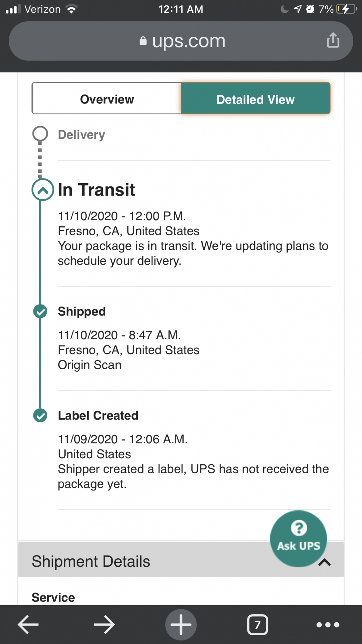Tap the Shipped checkmark icon
The width and height of the screenshot is (362, 644).
point(40,311)
